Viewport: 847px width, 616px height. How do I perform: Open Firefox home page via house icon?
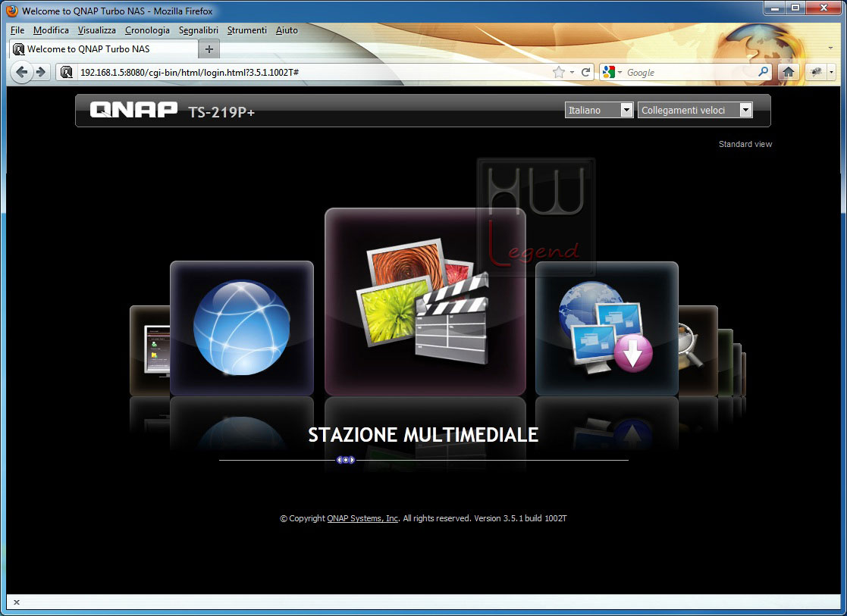coord(788,72)
